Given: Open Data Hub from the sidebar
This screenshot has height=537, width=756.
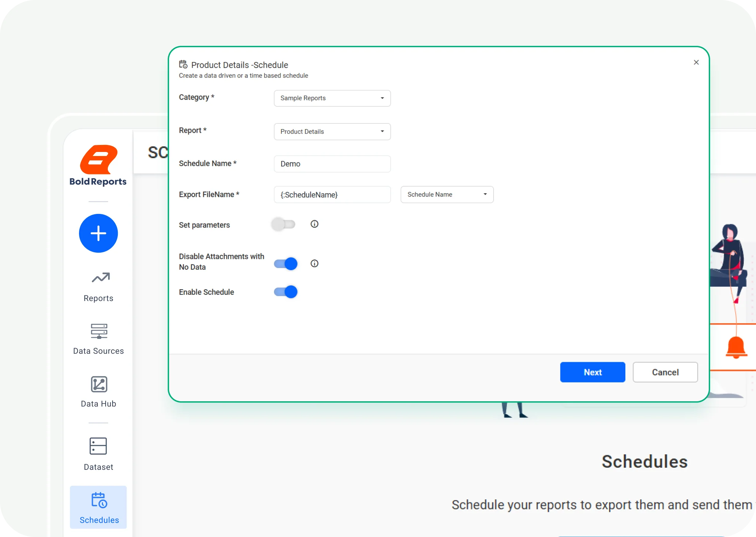Looking at the screenshot, I should 98,384.
